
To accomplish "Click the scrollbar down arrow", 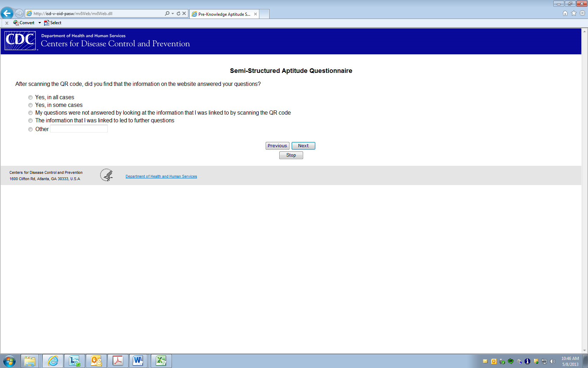I will pyautogui.click(x=584, y=350).
